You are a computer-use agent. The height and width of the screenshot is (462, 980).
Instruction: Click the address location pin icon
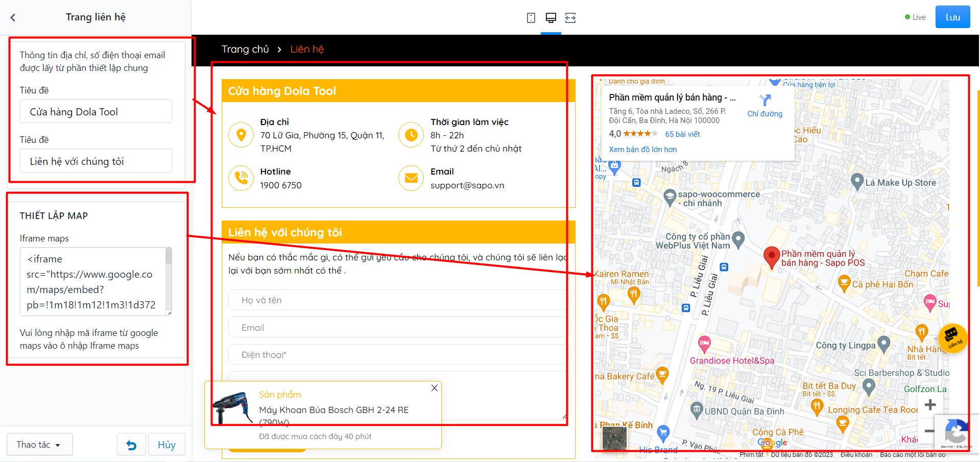point(241,135)
